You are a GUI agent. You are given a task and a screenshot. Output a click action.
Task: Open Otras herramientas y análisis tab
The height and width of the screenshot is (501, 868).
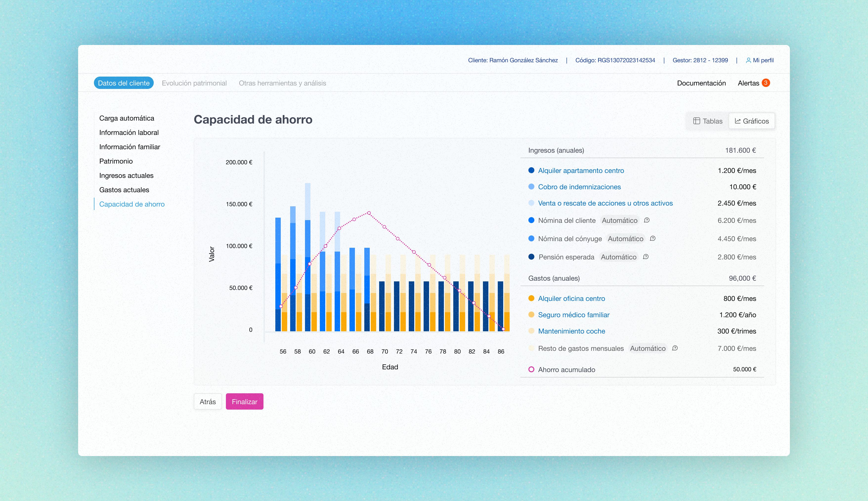[282, 83]
